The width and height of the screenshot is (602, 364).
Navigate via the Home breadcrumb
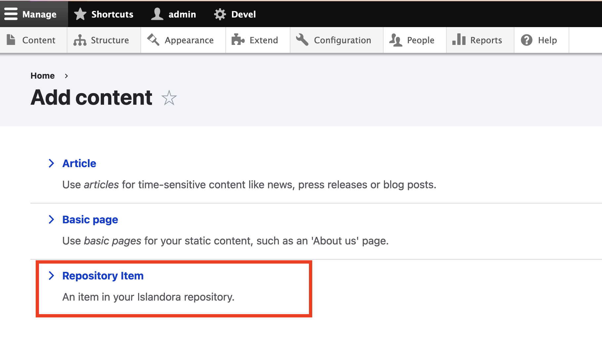(x=43, y=76)
